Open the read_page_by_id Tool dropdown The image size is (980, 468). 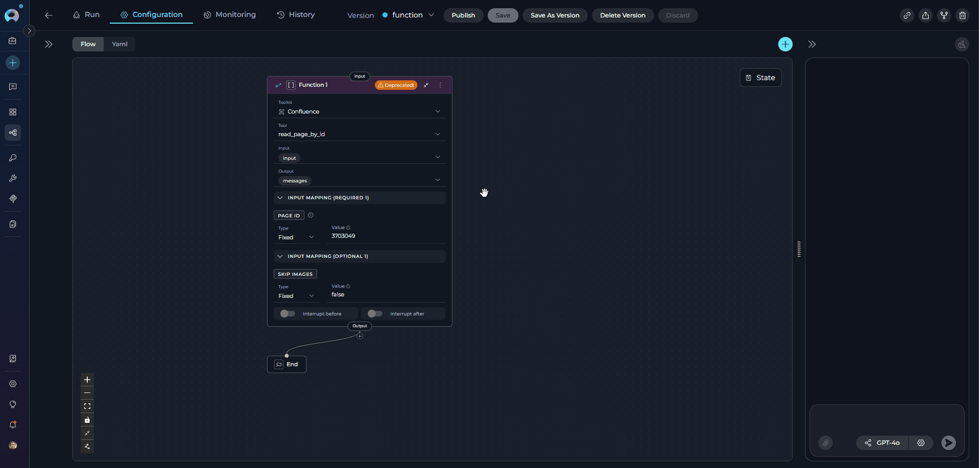click(x=359, y=134)
